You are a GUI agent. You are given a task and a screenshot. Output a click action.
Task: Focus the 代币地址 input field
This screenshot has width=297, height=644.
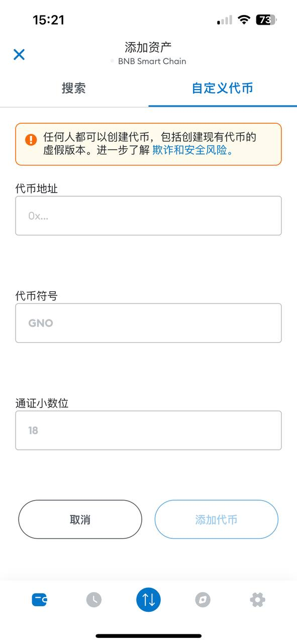point(148,215)
